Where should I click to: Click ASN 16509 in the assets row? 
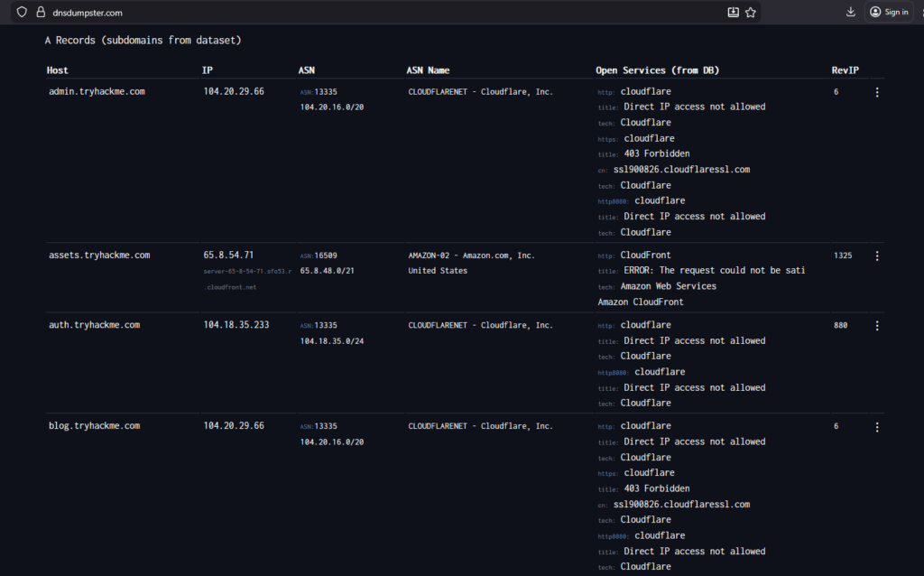tap(326, 255)
